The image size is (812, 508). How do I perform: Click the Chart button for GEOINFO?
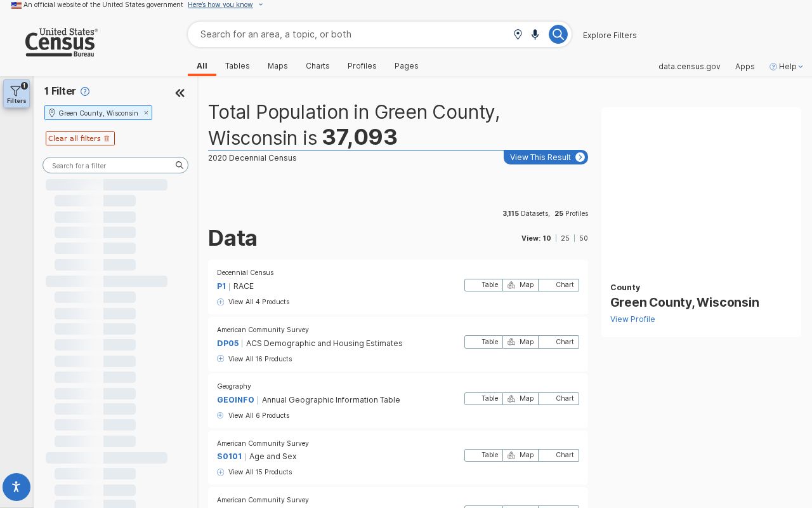pyautogui.click(x=559, y=399)
